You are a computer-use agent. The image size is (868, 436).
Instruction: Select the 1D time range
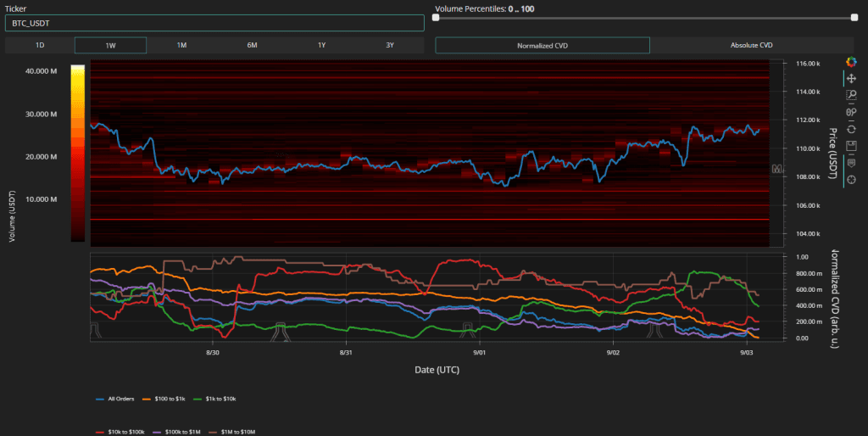click(x=40, y=45)
